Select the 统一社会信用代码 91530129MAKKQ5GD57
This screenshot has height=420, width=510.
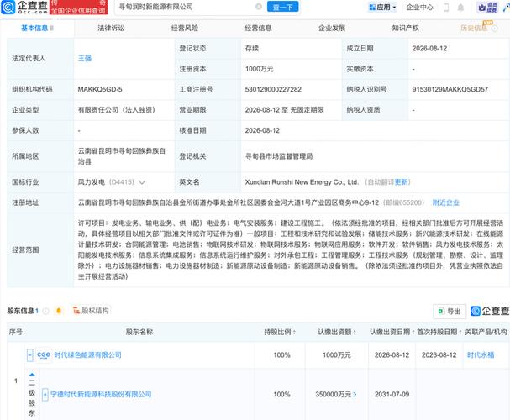tap(450, 89)
